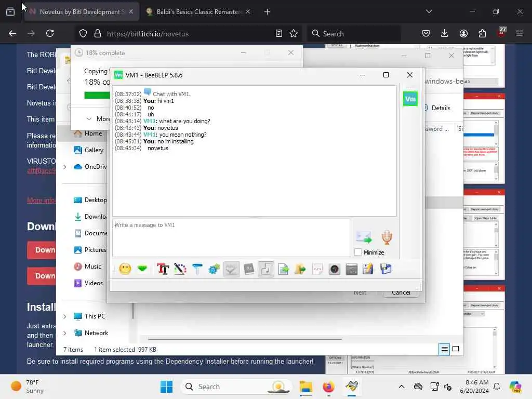Click the tracking protection shield icon

click(83, 34)
